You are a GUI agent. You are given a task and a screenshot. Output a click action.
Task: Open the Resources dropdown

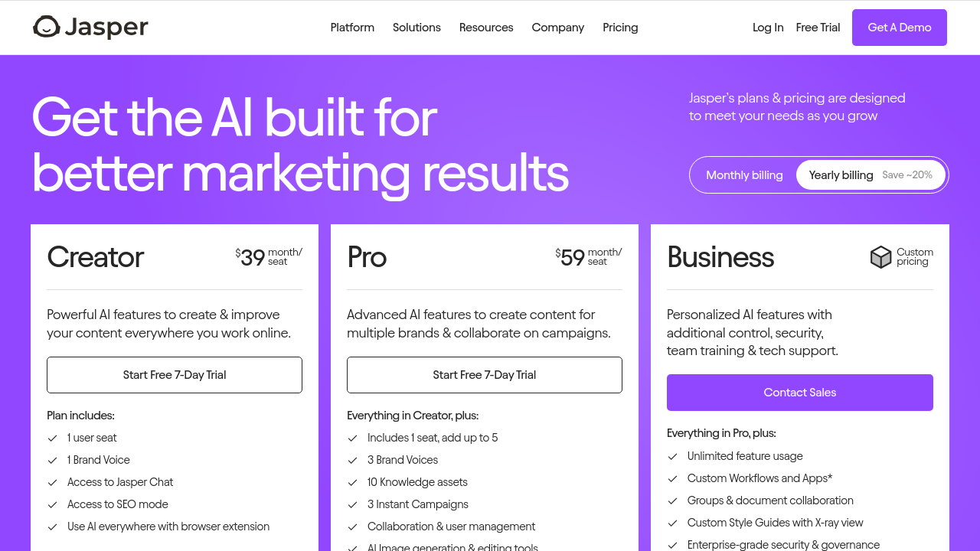[486, 28]
